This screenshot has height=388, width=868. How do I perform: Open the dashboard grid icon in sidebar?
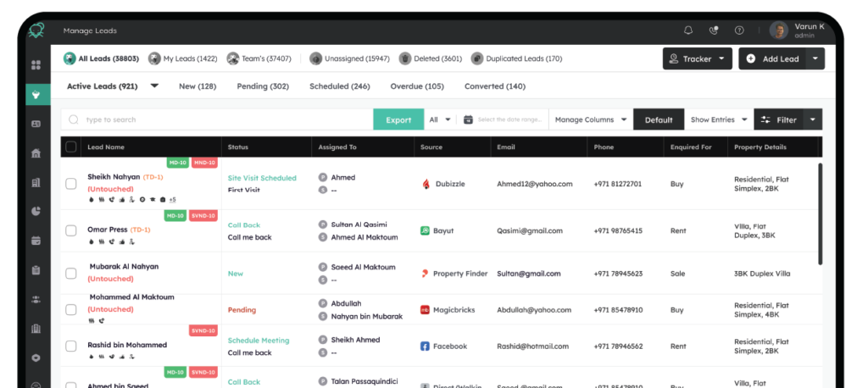coord(36,65)
